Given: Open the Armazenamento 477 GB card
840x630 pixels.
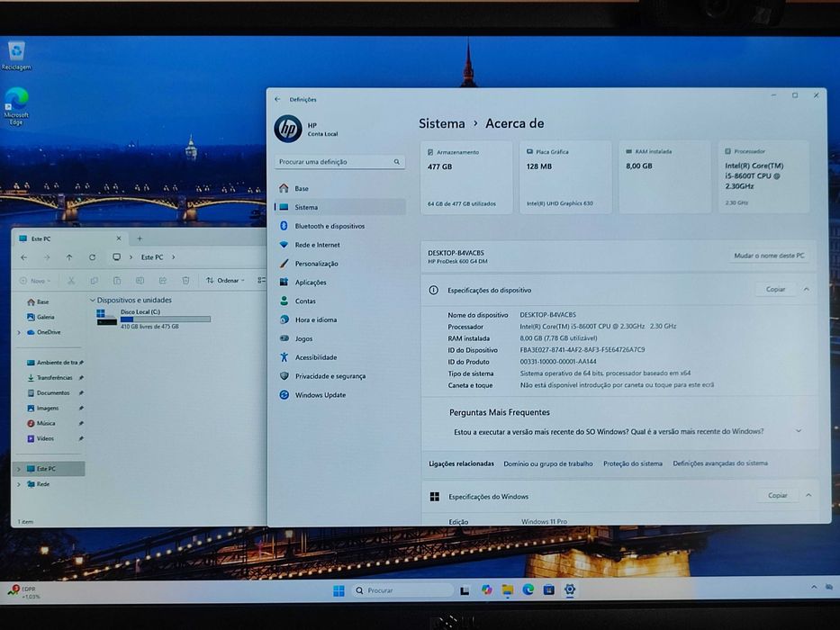Looking at the screenshot, I should (x=466, y=177).
